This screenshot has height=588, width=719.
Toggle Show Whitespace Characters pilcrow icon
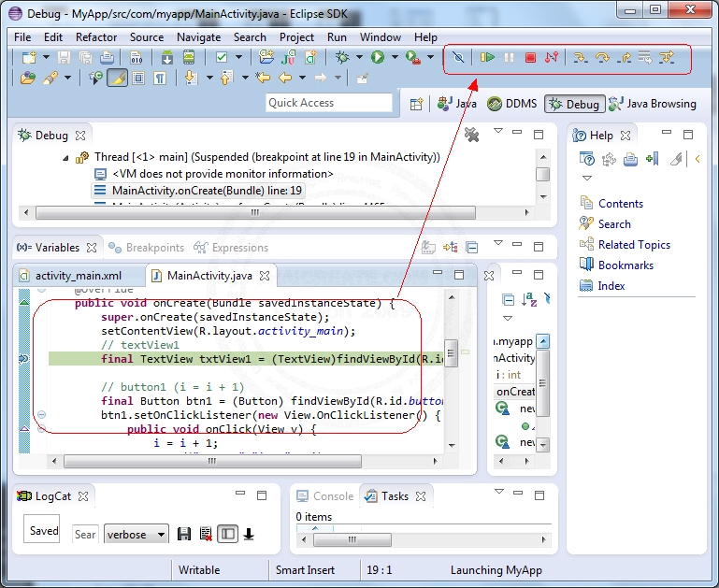coord(160,79)
